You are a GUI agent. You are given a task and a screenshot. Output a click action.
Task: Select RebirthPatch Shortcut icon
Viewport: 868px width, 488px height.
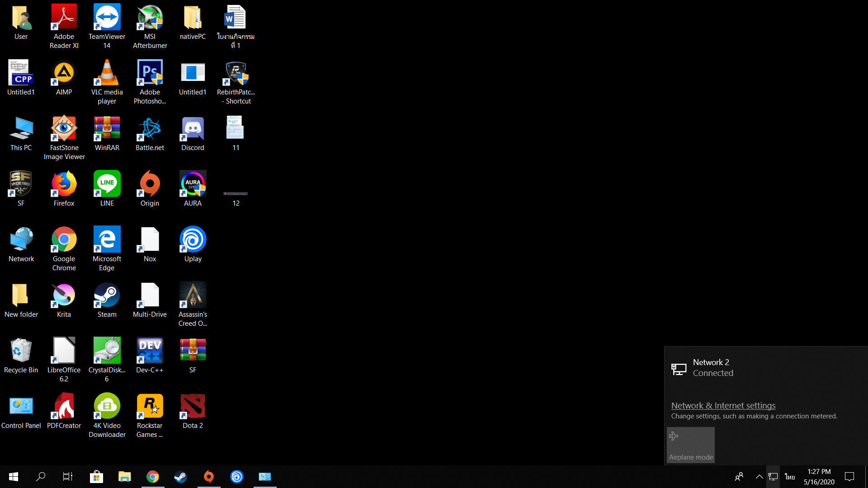pyautogui.click(x=236, y=82)
